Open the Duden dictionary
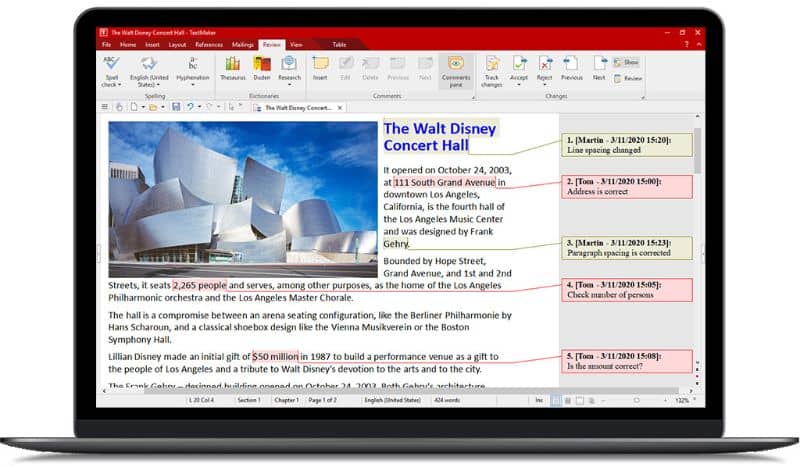800x467 pixels. [262, 69]
